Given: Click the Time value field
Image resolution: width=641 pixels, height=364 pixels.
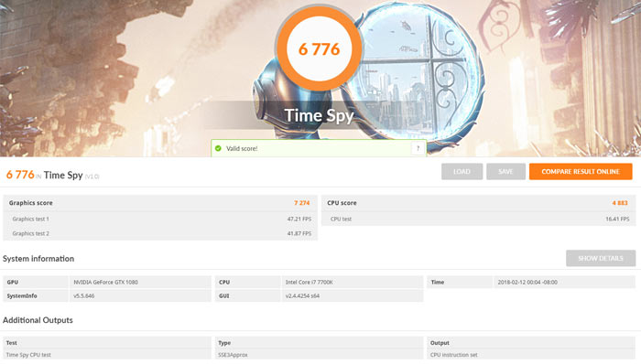Looking at the screenshot, I should (564, 282).
